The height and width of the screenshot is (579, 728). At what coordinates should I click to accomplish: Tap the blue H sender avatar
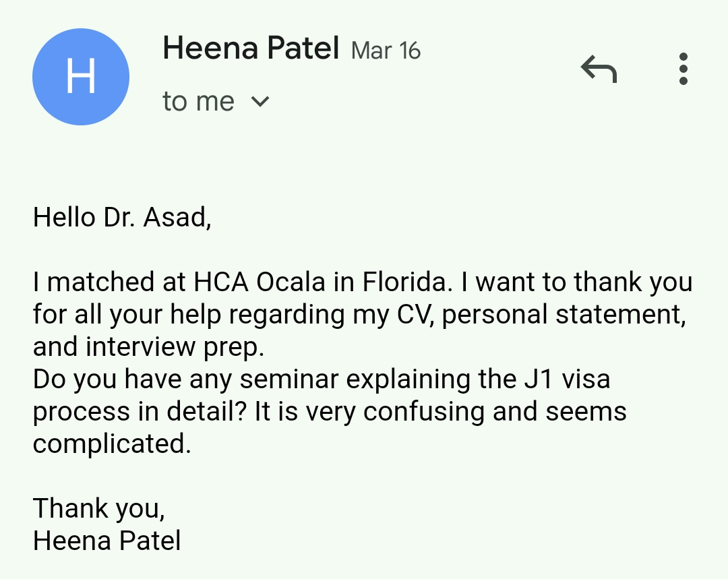point(81,77)
